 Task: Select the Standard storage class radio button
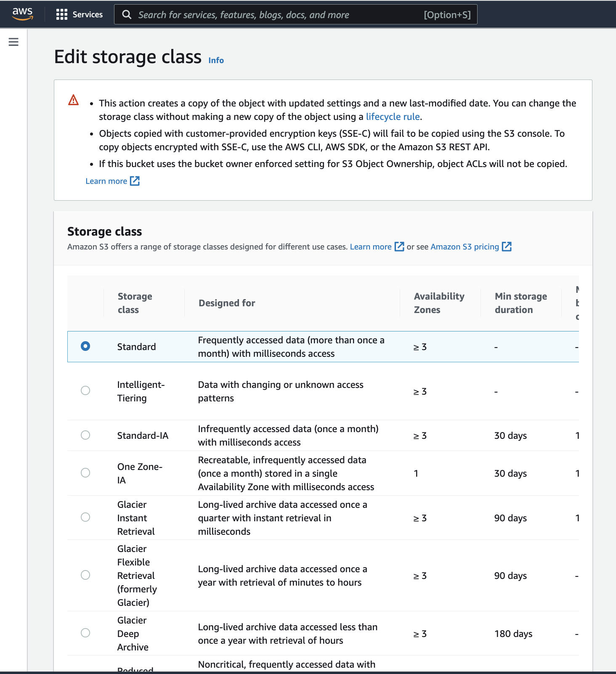pos(85,346)
